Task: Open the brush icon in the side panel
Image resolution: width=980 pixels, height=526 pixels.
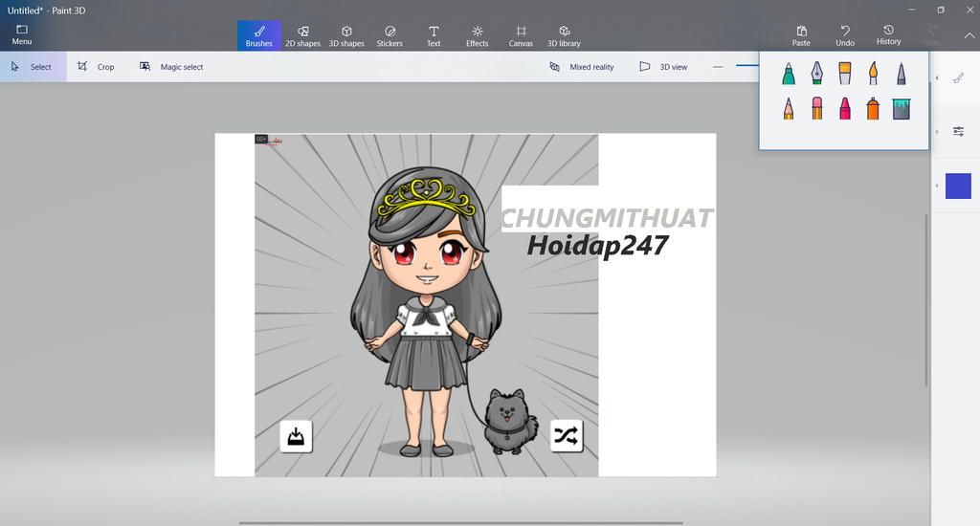Action: click(x=958, y=78)
